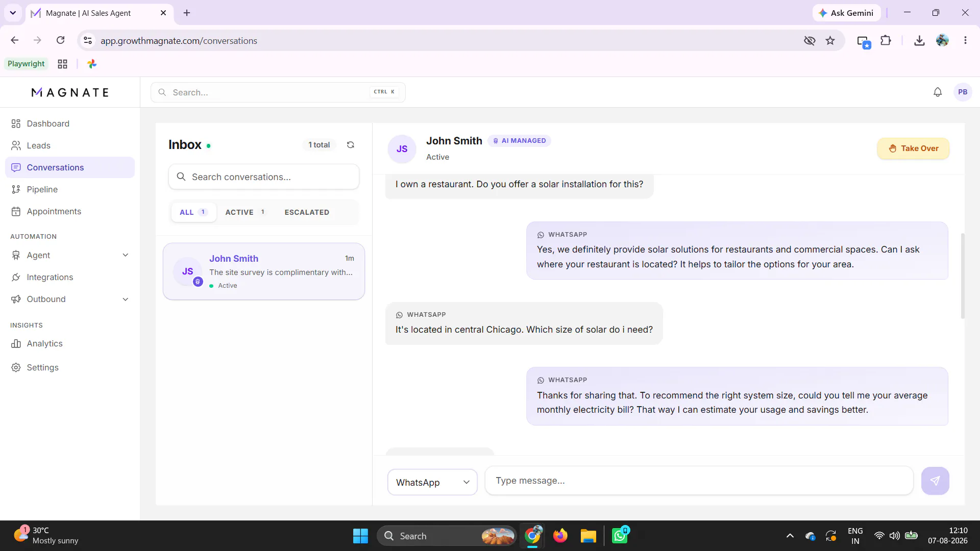
Task: Click the message about central Chicago
Action: click(x=524, y=323)
